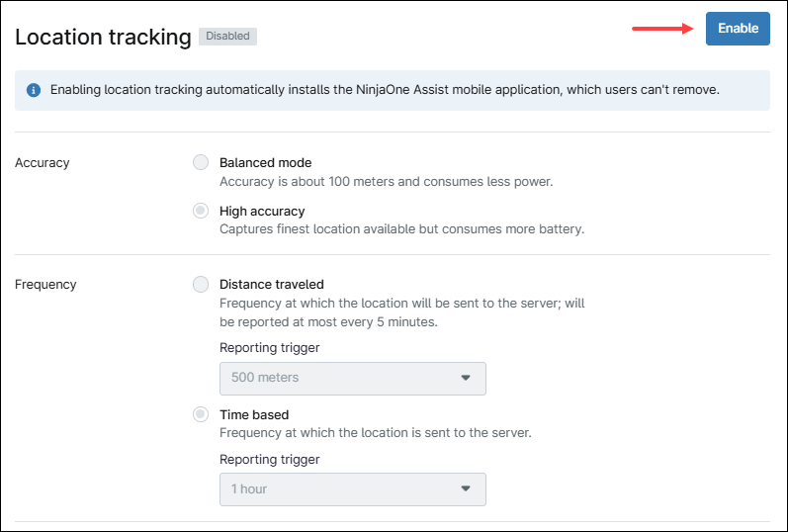Click the Time based label text
This screenshot has width=788, height=532.
254,414
